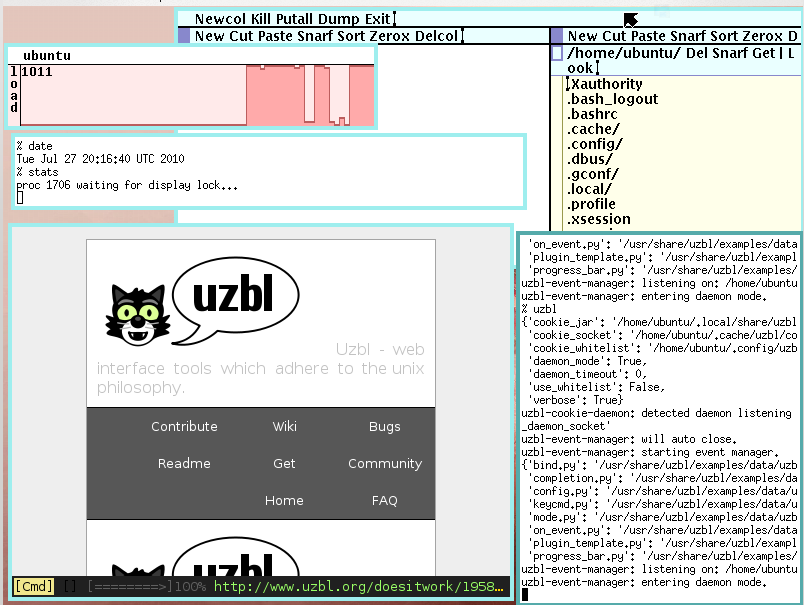Screen dimensions: 804x605
Task: Open the Wiki link on uzbl page
Action: click(x=284, y=426)
